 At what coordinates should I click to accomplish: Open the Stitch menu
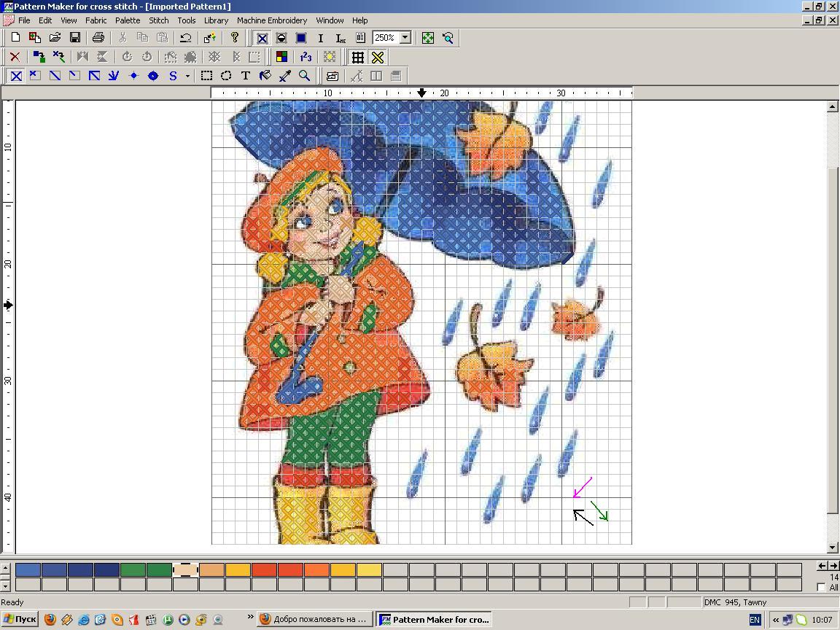click(x=158, y=20)
